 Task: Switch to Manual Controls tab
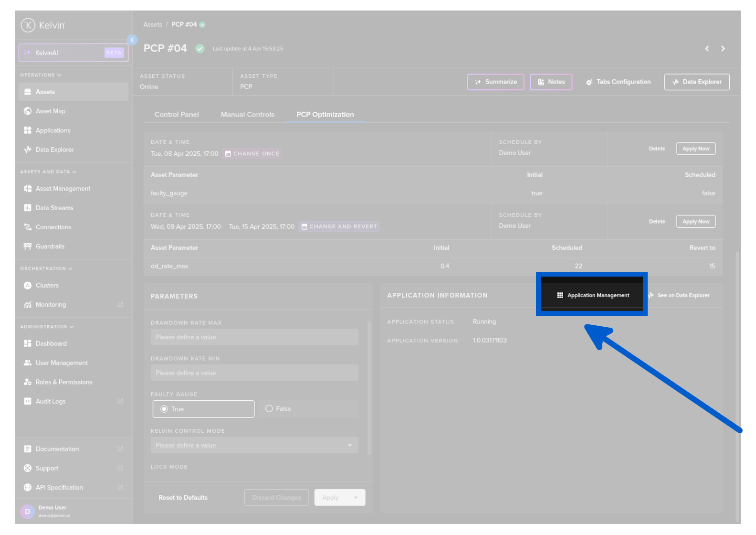(247, 115)
